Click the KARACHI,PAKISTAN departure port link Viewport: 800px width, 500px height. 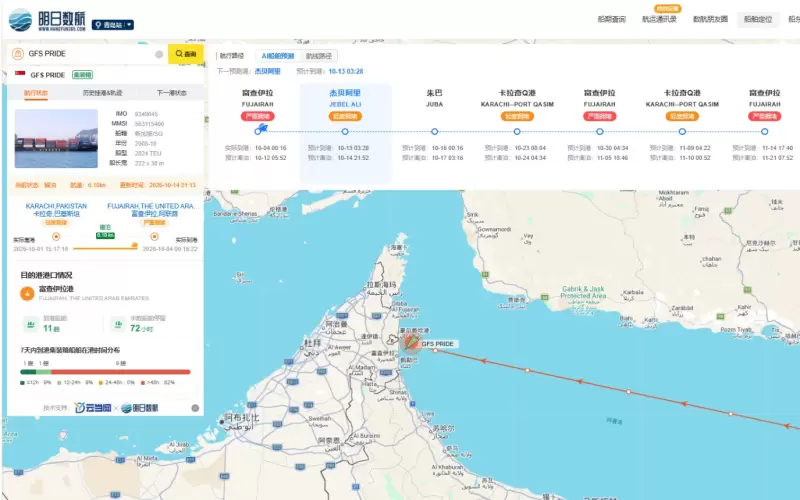(56, 210)
